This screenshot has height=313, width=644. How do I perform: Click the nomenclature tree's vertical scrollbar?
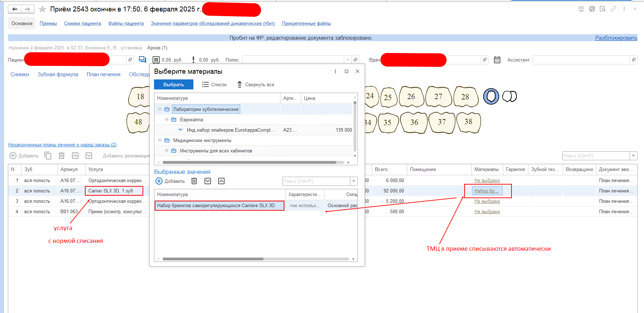tap(355, 126)
